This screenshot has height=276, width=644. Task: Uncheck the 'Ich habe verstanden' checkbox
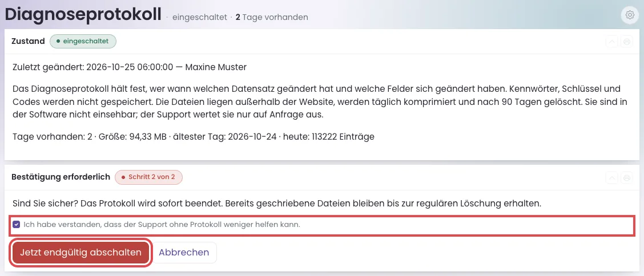click(x=16, y=224)
